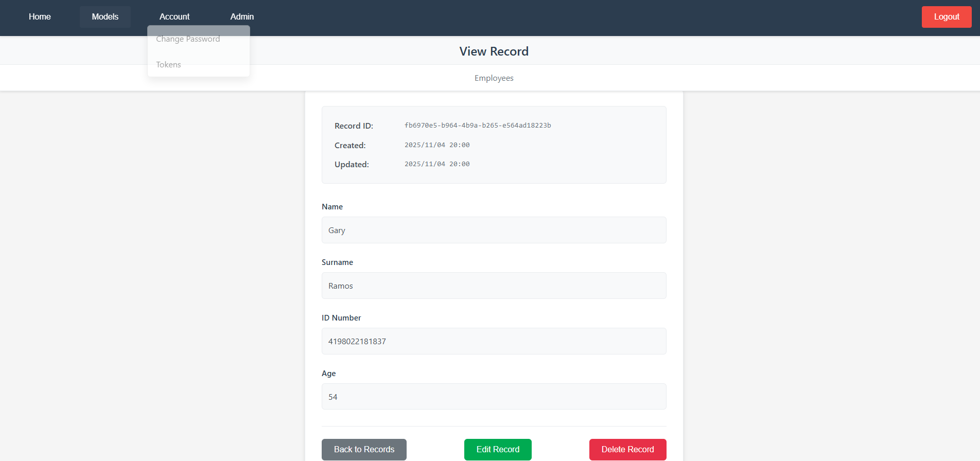Choose Tokens in the Account dropdown
The height and width of the screenshot is (461, 980).
169,65
